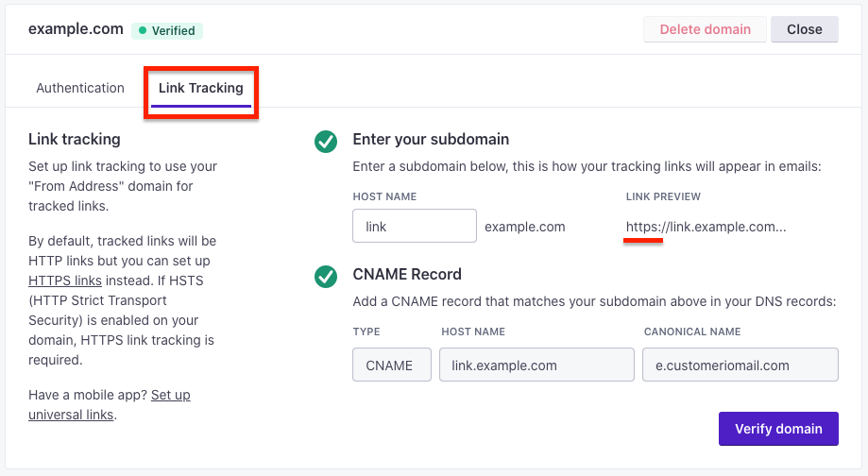Open the Link Tracking tab
Viewport: 868px width, 476px height.
(201, 88)
